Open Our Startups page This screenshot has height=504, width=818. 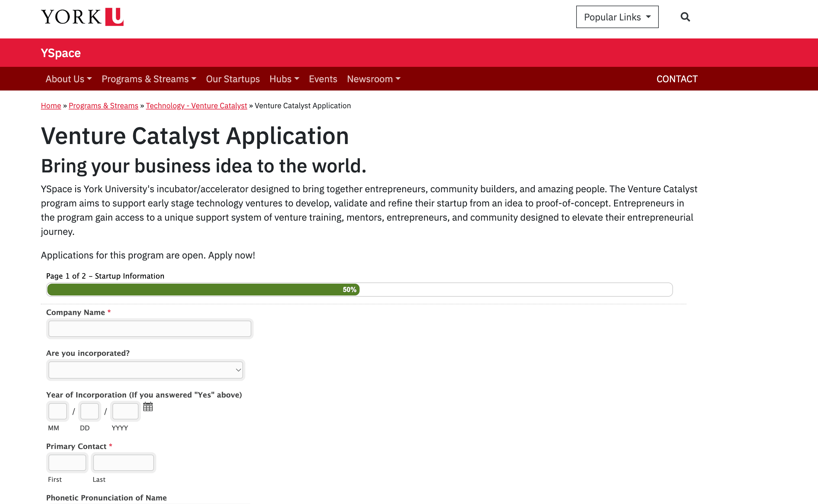click(233, 79)
